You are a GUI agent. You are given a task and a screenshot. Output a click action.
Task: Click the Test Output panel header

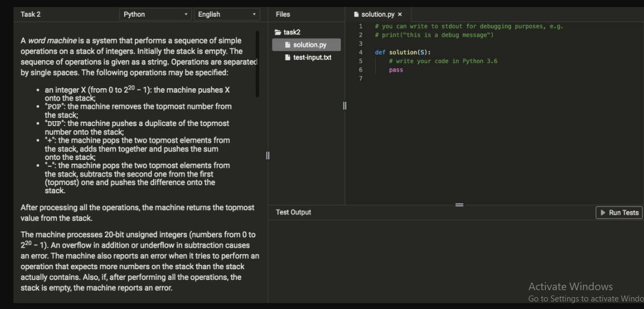[294, 213]
